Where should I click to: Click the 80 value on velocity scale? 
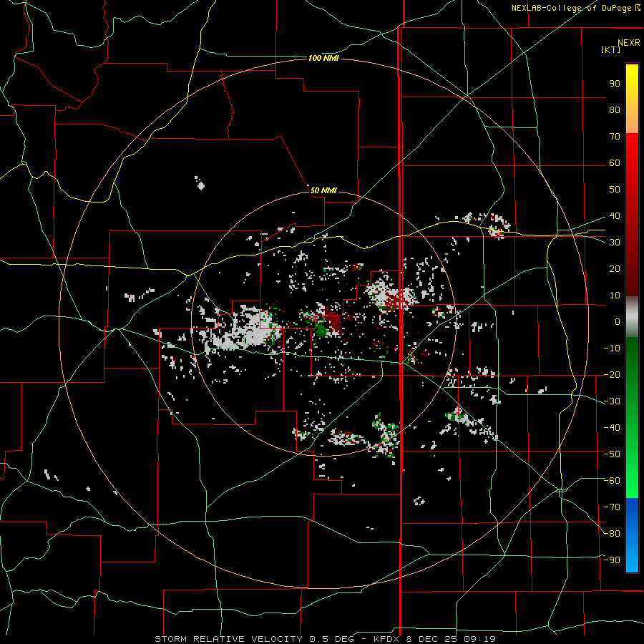(x=615, y=110)
